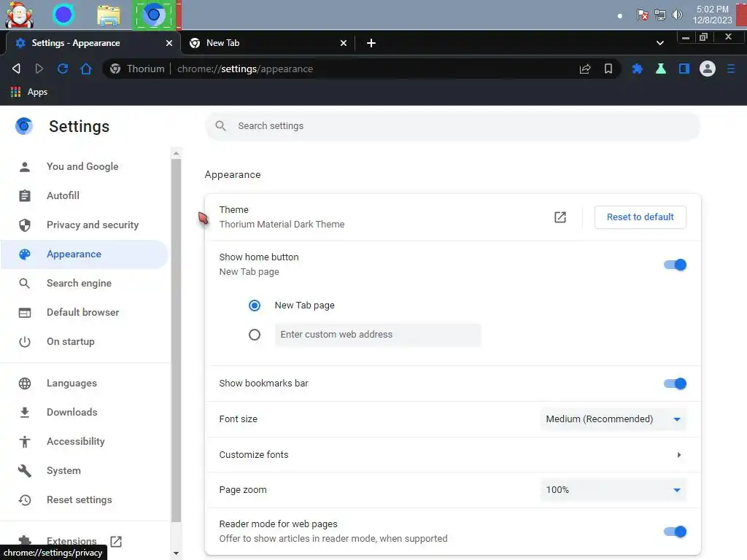
Task: Expand the Customize fonts row
Action: coord(452,455)
